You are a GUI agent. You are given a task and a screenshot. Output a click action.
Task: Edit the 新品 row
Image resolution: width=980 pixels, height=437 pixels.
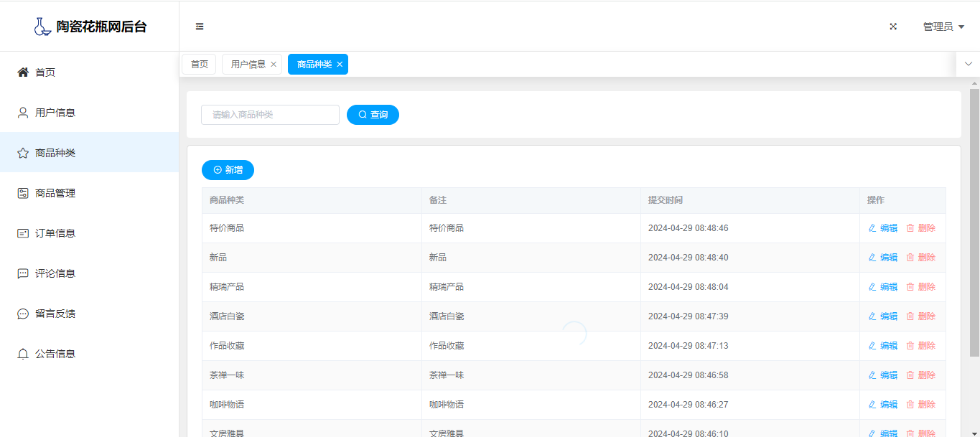883,257
